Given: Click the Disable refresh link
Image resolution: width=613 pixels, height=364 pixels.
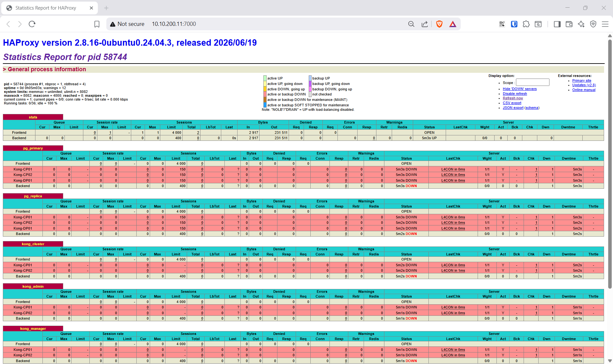Looking at the screenshot, I should (515, 94).
